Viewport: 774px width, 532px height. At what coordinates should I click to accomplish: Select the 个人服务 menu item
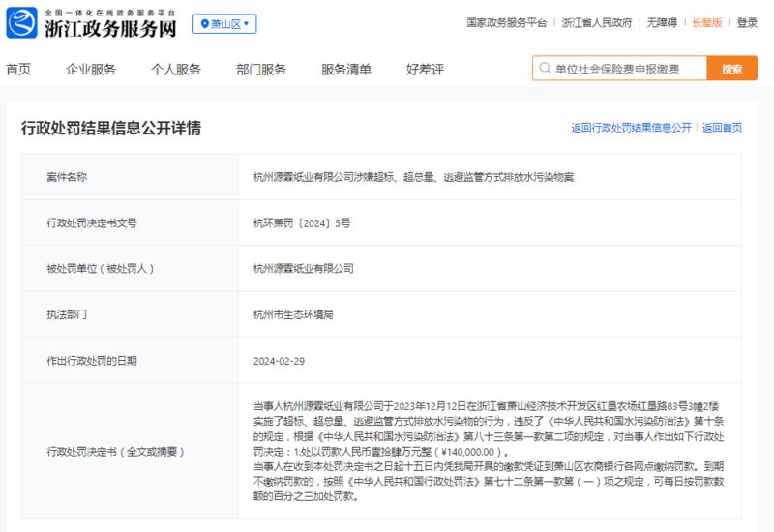pos(176,70)
